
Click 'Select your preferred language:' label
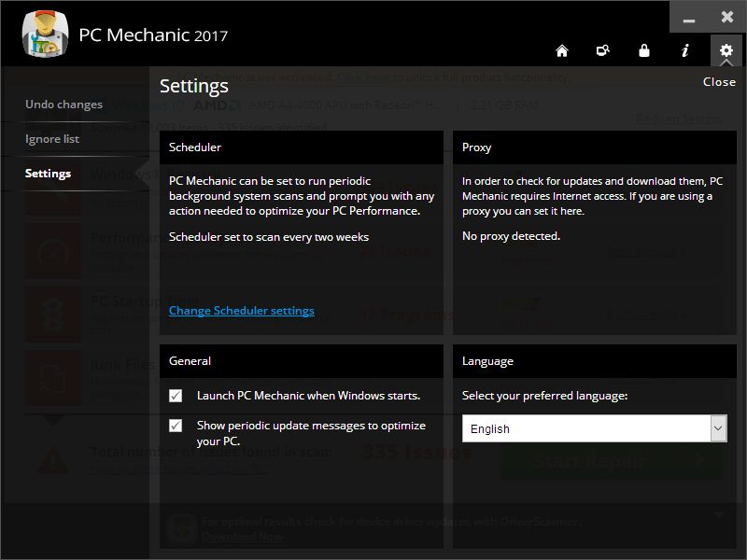[544, 396]
